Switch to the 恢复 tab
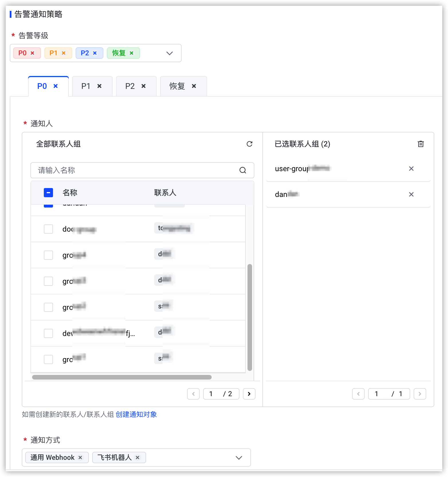448x477 pixels. (177, 86)
